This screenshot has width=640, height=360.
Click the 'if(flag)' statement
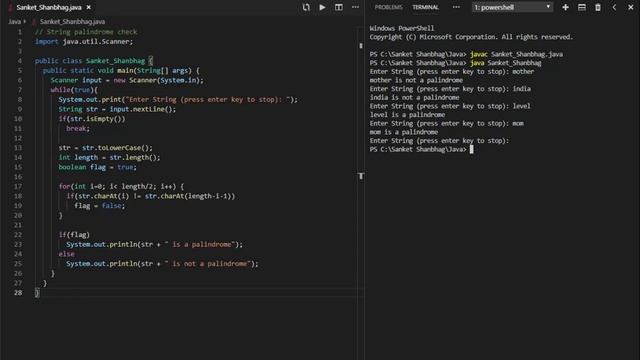[x=74, y=235]
